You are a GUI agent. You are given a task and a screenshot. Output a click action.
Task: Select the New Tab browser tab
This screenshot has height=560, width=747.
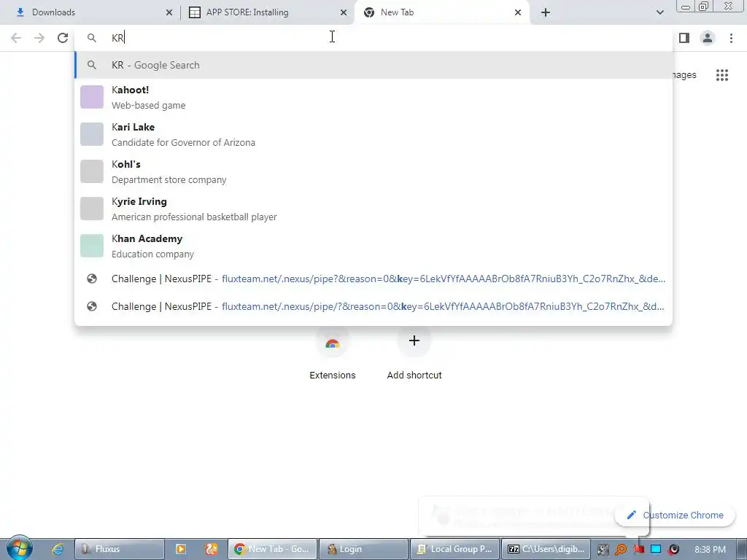pos(441,12)
